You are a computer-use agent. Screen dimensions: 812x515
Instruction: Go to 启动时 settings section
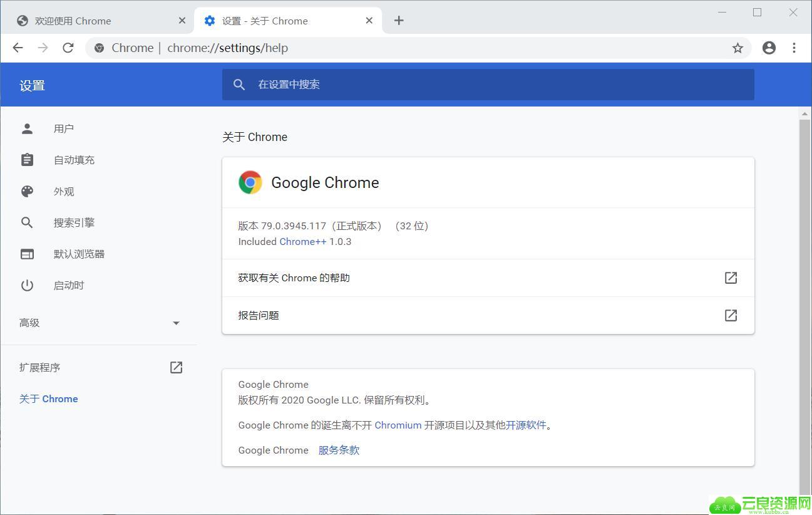coord(69,285)
